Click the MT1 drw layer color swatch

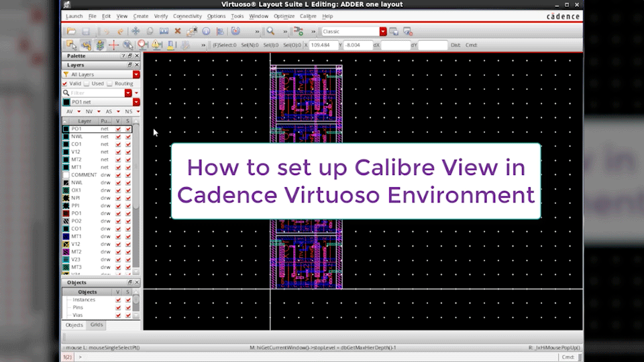pos(66,237)
